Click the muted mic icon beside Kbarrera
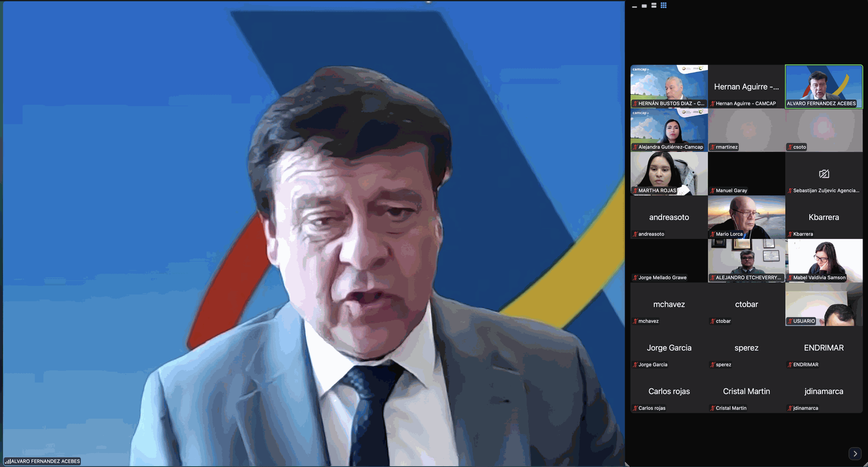 point(790,234)
